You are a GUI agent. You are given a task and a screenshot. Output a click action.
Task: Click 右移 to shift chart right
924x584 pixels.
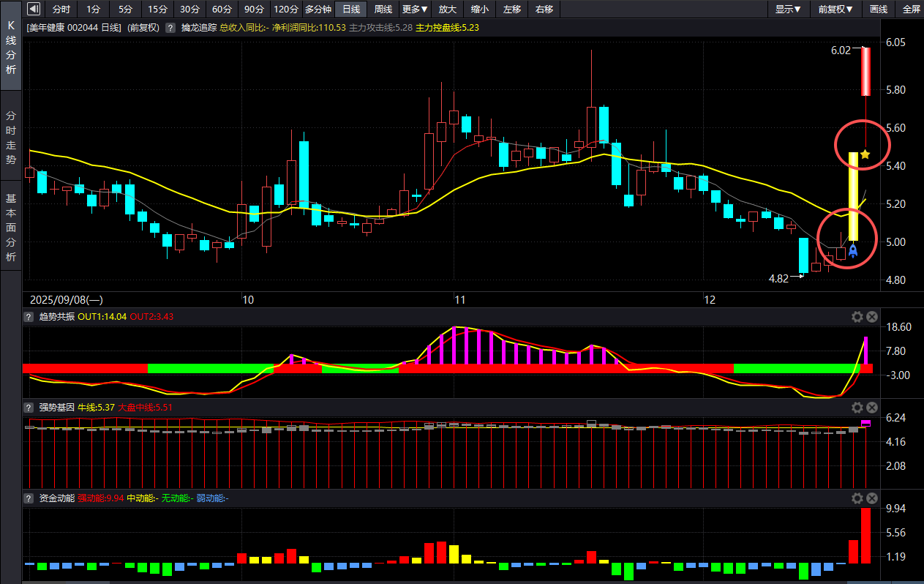[x=544, y=9]
